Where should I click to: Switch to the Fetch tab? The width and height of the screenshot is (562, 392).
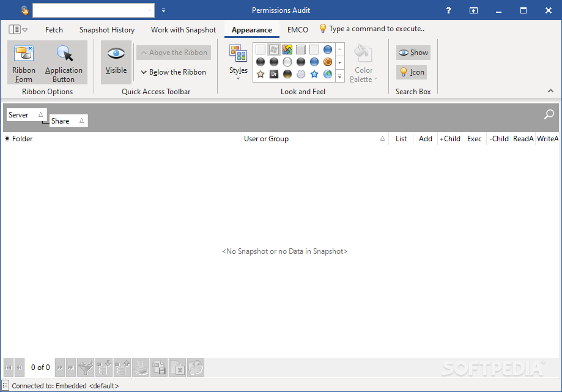pos(54,30)
